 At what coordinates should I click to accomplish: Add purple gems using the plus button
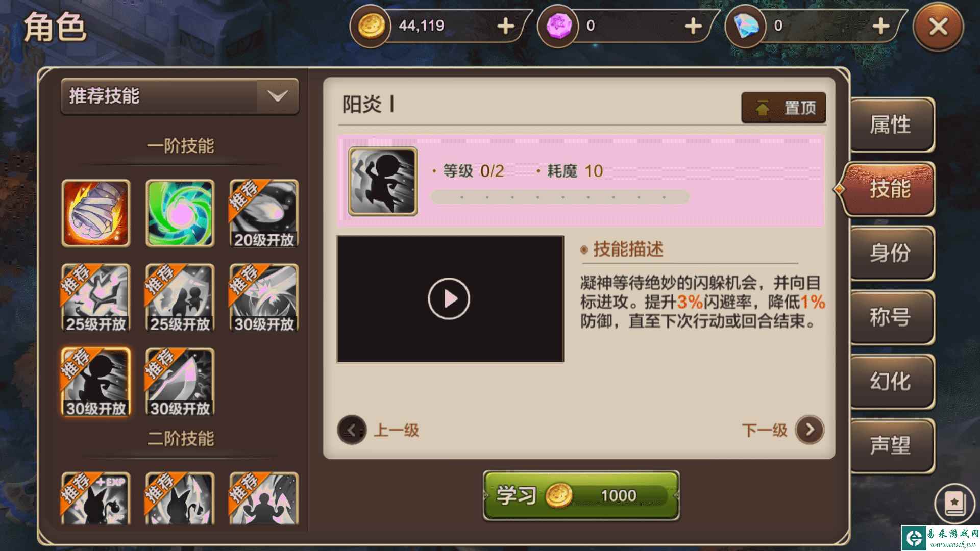693,26
